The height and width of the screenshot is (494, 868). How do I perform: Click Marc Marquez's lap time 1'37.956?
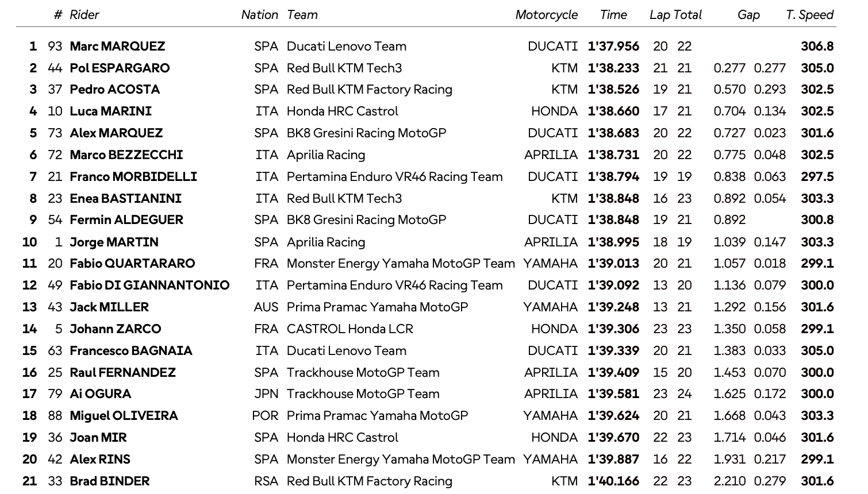tap(613, 47)
